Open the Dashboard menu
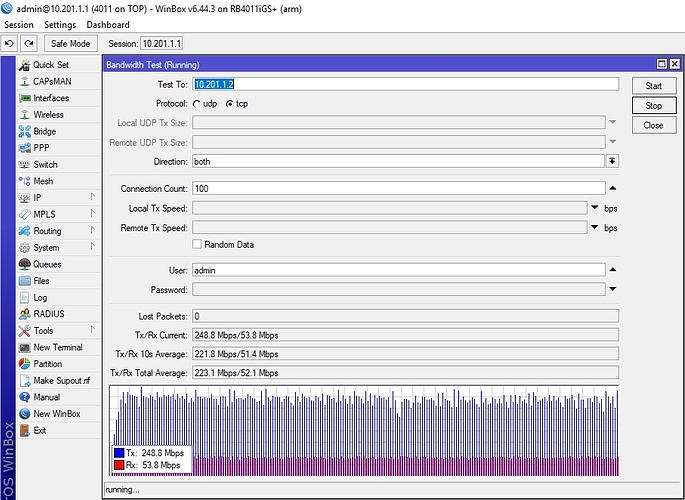This screenshot has width=685, height=500. [x=108, y=24]
